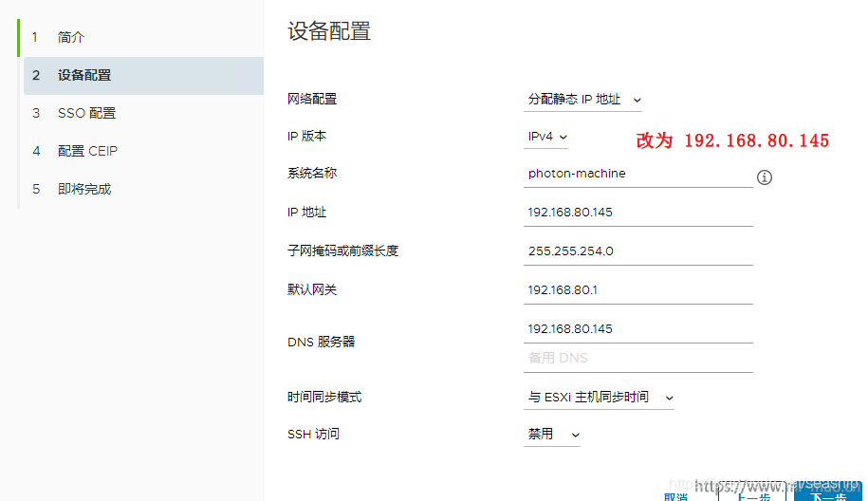The image size is (868, 501).
Task: Click the 取消 button
Action: (676, 496)
